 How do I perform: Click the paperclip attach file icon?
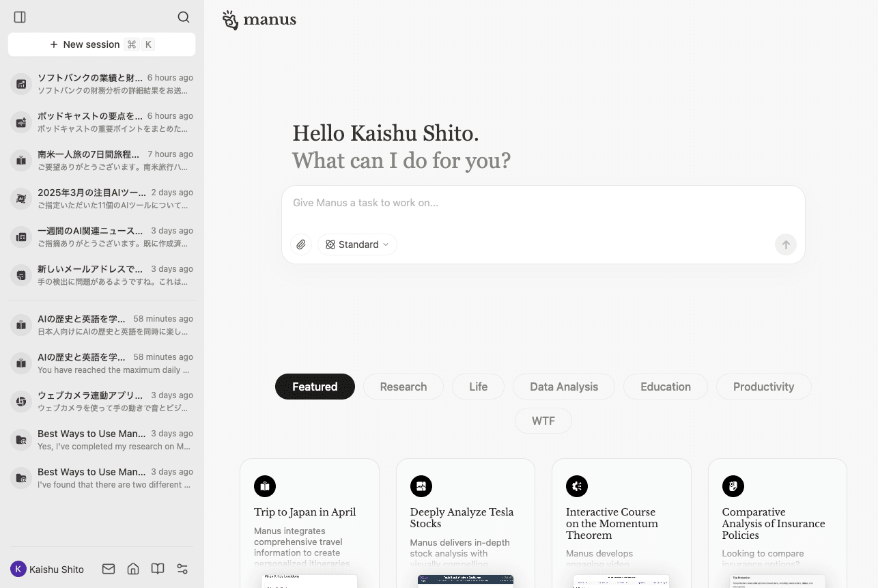301,244
